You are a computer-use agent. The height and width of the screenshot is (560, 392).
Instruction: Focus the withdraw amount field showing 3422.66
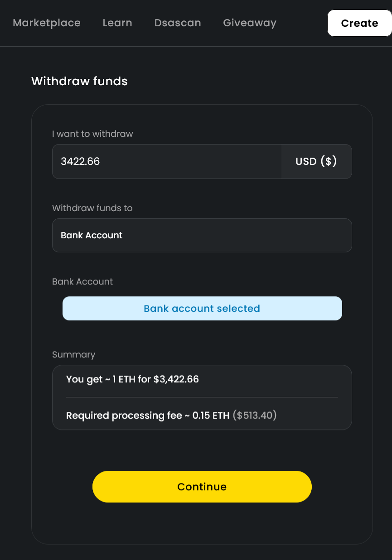167,161
